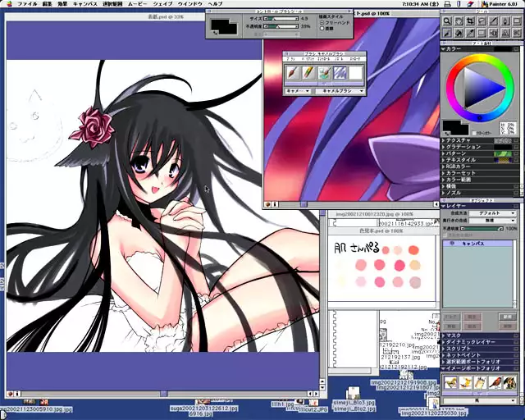Open the 合成方法 dropdown set to デフォルト
The image size is (525, 420).
coord(492,212)
